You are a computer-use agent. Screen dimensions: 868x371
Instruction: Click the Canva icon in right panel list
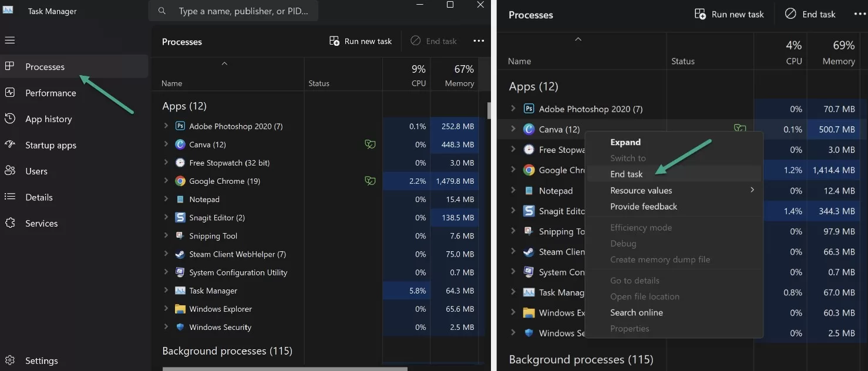tap(529, 129)
